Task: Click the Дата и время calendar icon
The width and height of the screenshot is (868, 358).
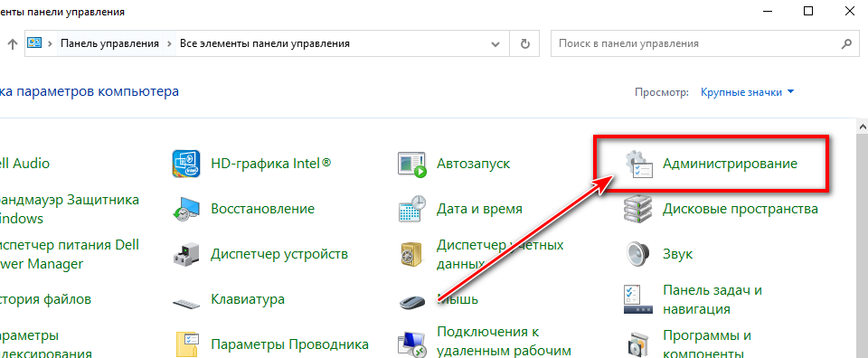Action: pos(412,209)
